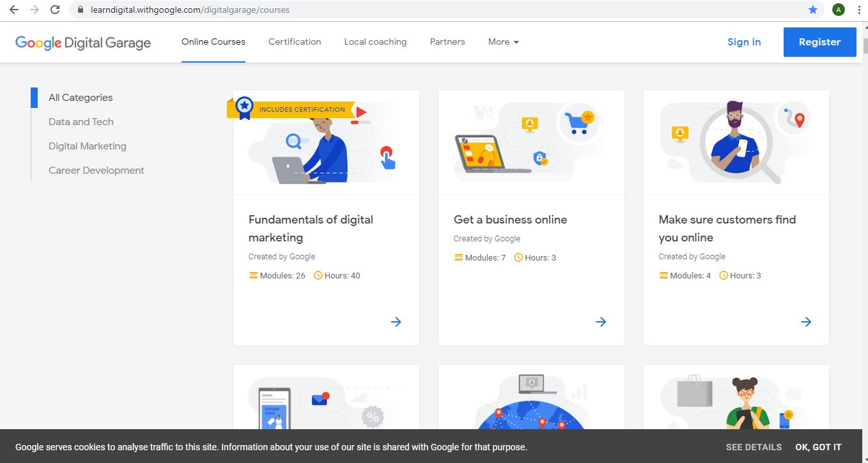
Task: Open the Chrome three-dot menu
Action: click(x=860, y=10)
